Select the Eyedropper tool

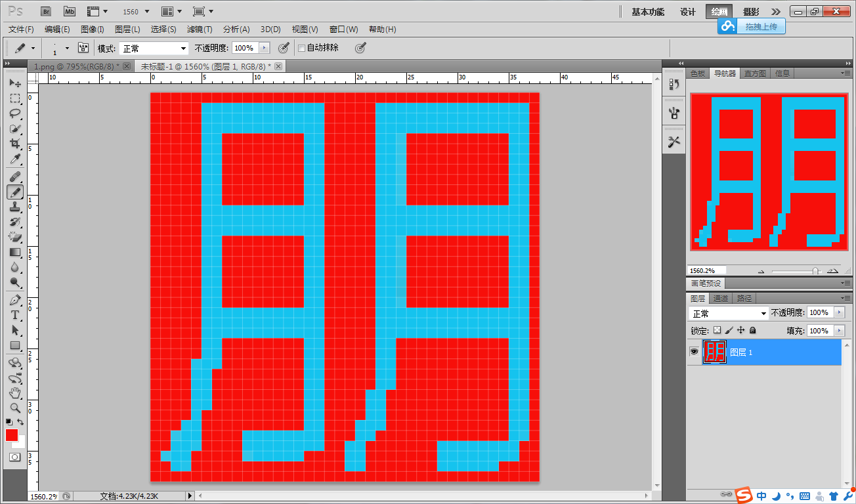pos(15,159)
